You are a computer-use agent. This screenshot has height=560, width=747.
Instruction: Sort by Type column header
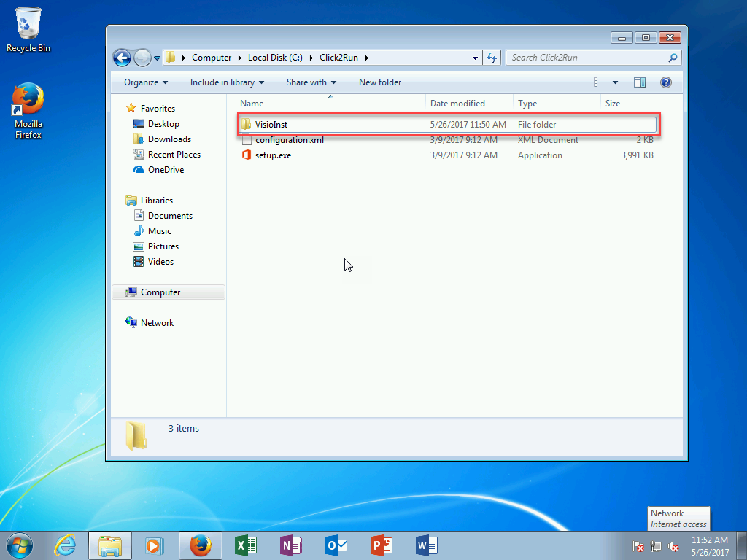[557, 104]
